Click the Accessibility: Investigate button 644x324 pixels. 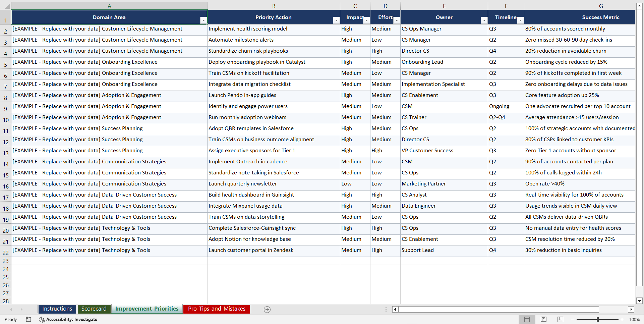(x=68, y=319)
